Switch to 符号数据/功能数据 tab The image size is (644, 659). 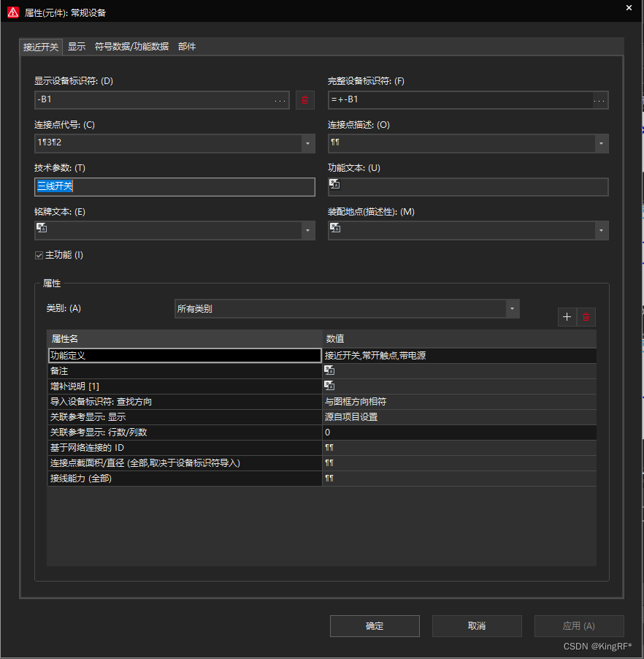(131, 47)
